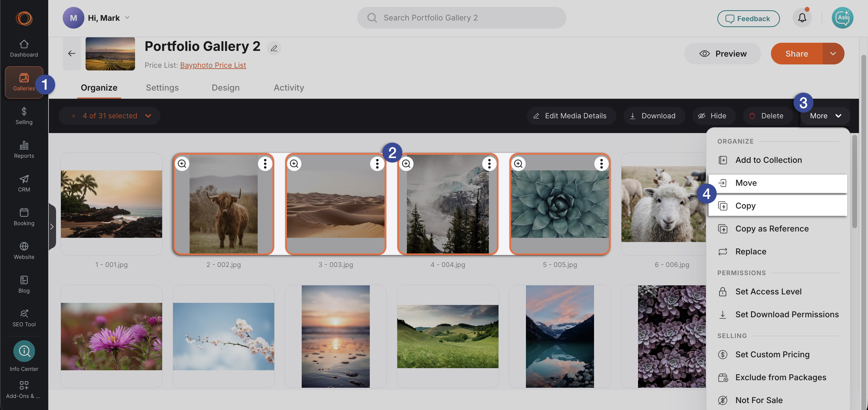Select the 006.jpg sheep thumbnail
Screen dimensions: 868x410
point(664,204)
